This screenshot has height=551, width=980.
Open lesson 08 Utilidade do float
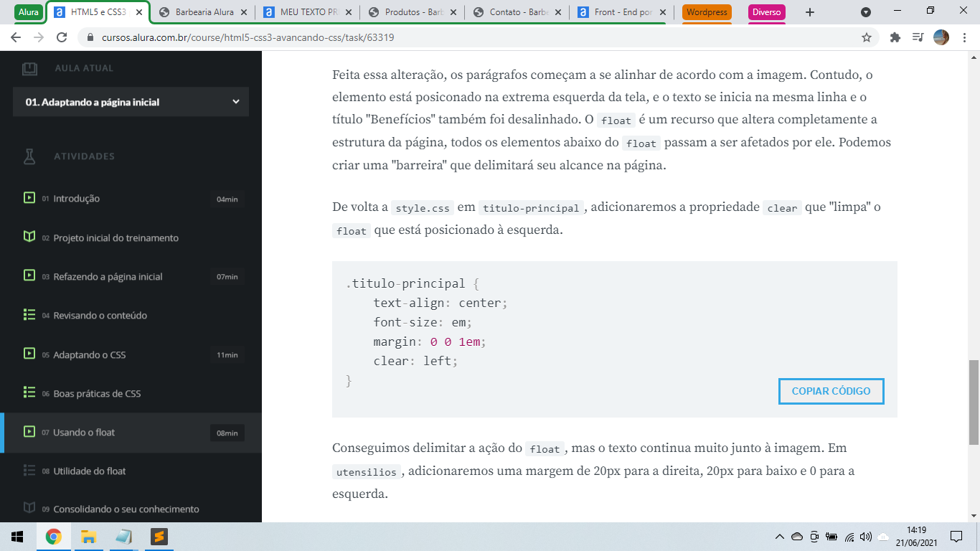pos(131,471)
